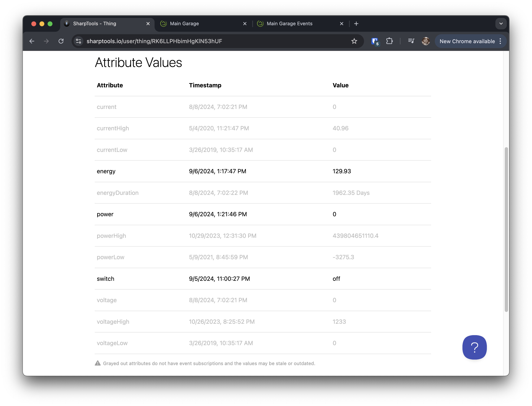
Task: Open the media control playlist icon
Action: click(x=411, y=41)
